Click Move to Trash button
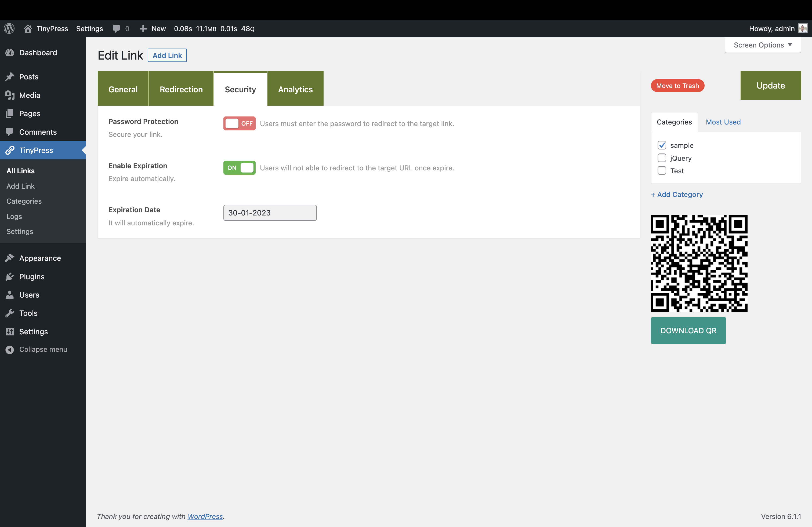The height and width of the screenshot is (527, 812). click(677, 86)
